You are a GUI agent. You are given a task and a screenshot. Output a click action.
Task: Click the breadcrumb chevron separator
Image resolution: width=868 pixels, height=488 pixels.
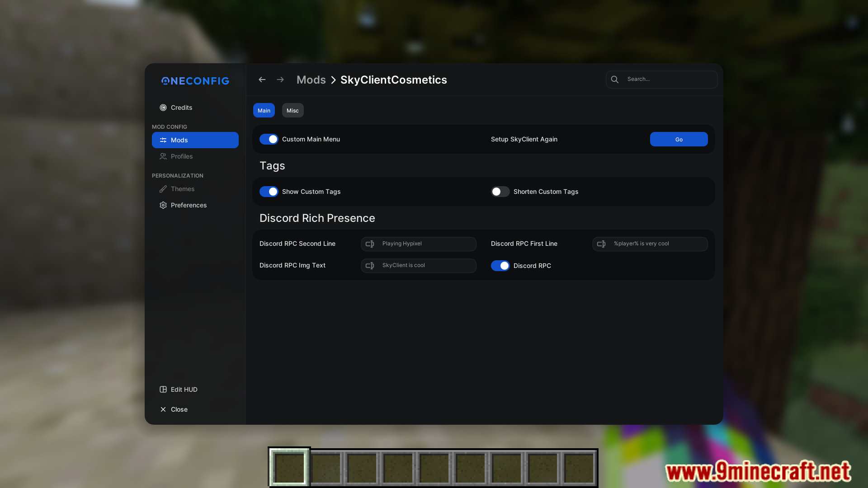coord(333,80)
